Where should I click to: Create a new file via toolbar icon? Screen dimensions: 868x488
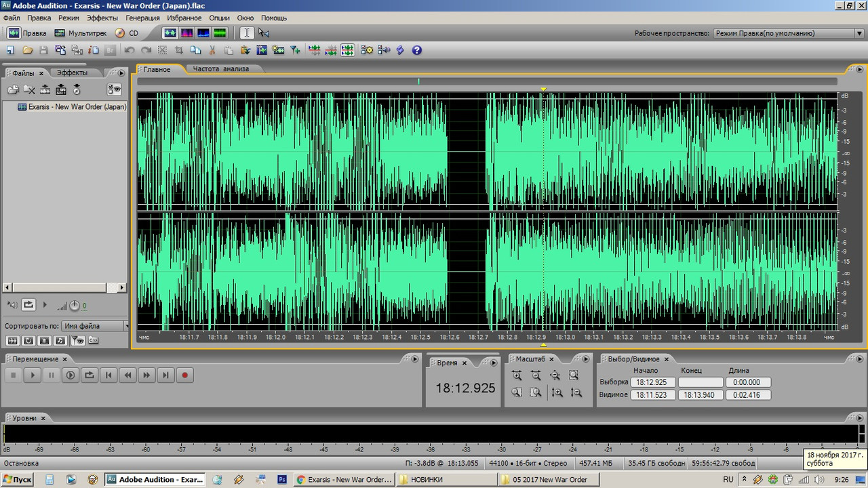(11, 50)
